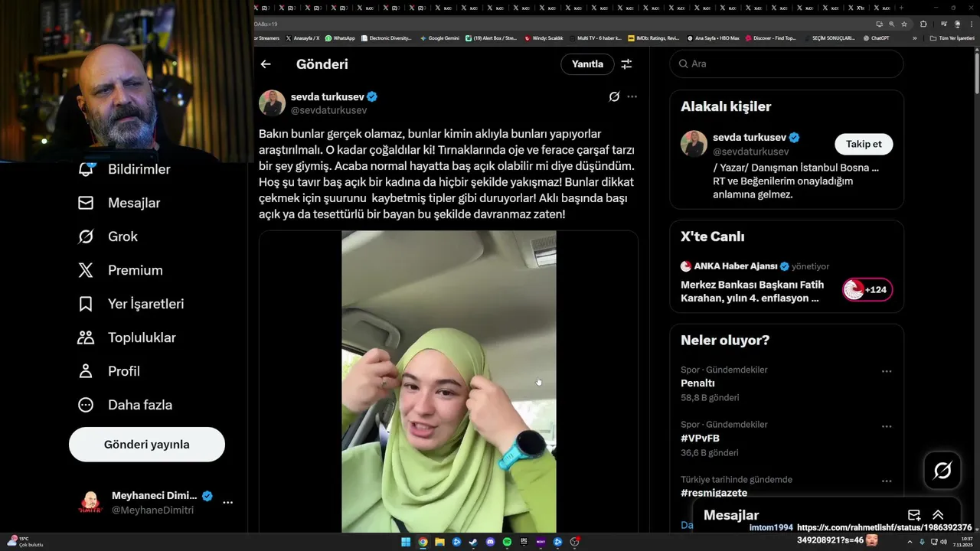The height and width of the screenshot is (551, 980).
Task: Open File Explorer from the taskbar
Action: (439, 542)
